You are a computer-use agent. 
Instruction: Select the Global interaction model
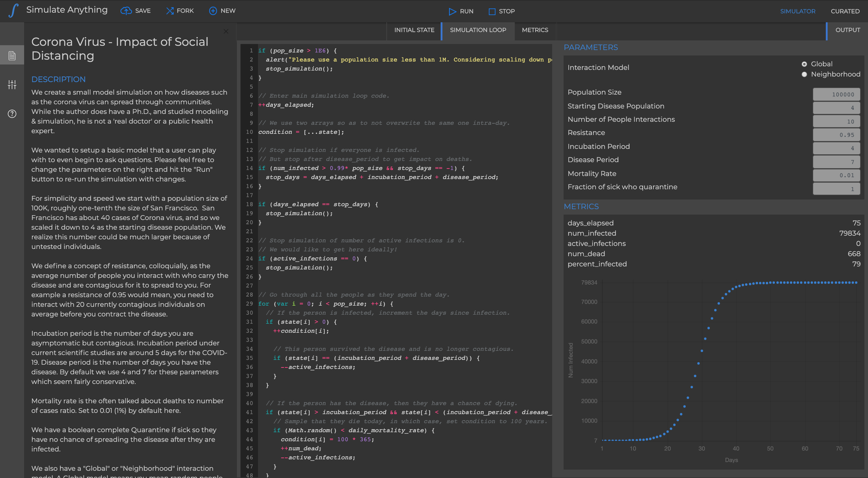tap(804, 64)
